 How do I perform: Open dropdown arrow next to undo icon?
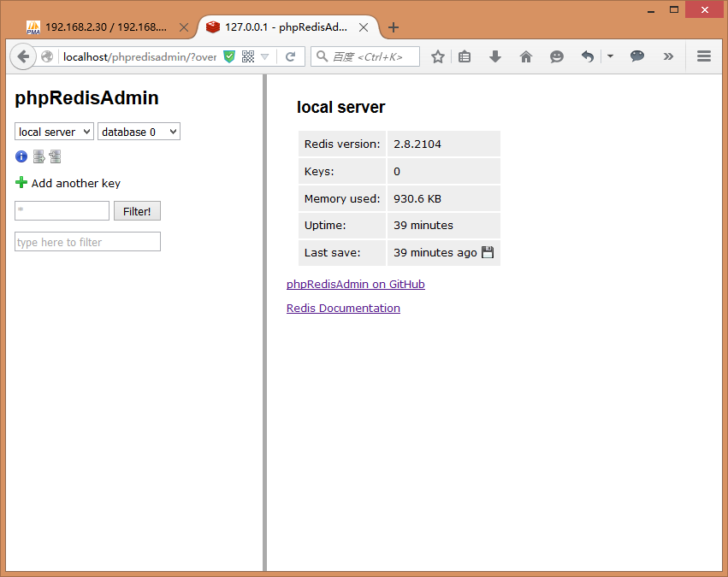point(610,56)
